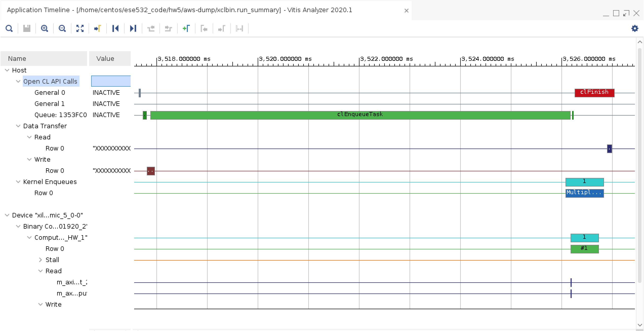Click the small gray General 0 event marker
The image size is (644, 331).
point(139,93)
